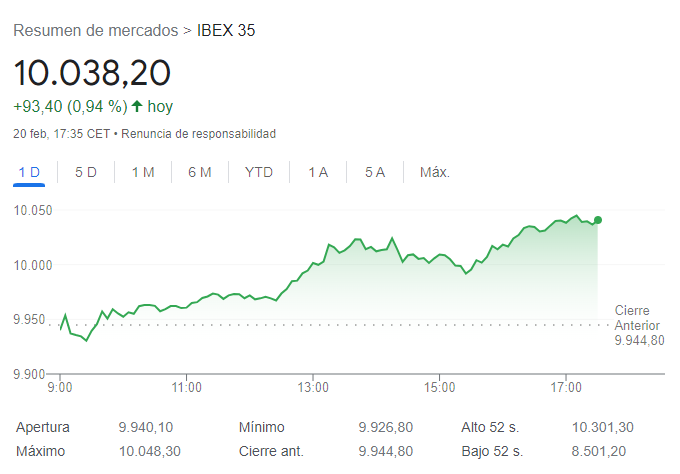Select the Bajo 52 s. value 8.501,20

point(598,451)
